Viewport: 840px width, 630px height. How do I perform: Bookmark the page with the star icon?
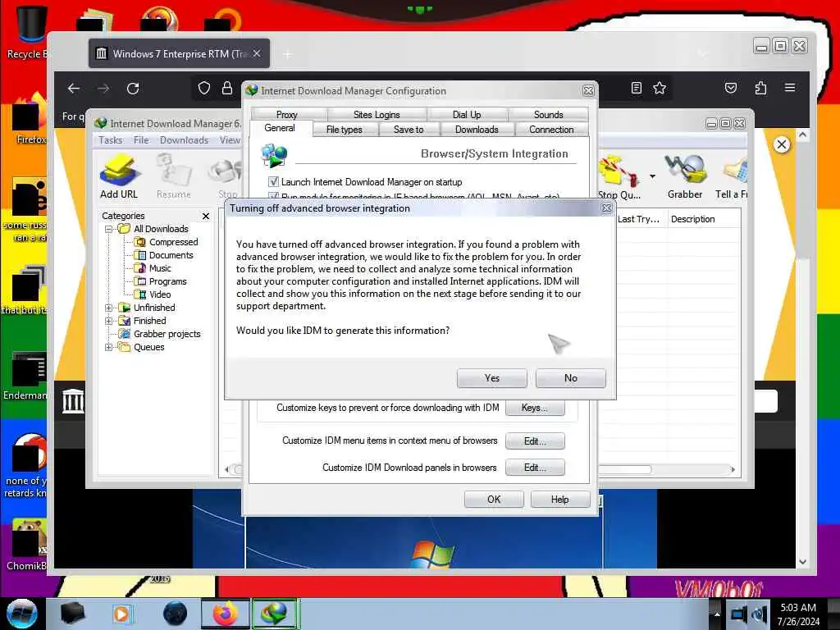[660, 88]
